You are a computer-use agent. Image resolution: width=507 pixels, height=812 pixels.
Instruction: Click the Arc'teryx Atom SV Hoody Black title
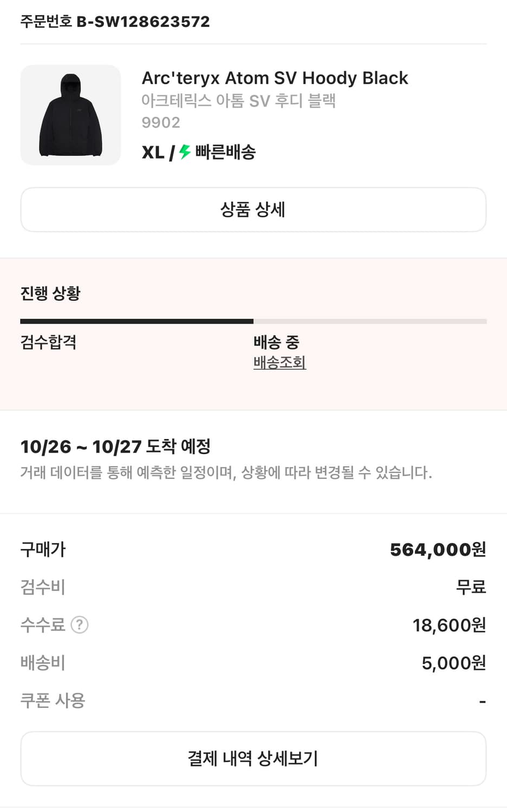[275, 78]
